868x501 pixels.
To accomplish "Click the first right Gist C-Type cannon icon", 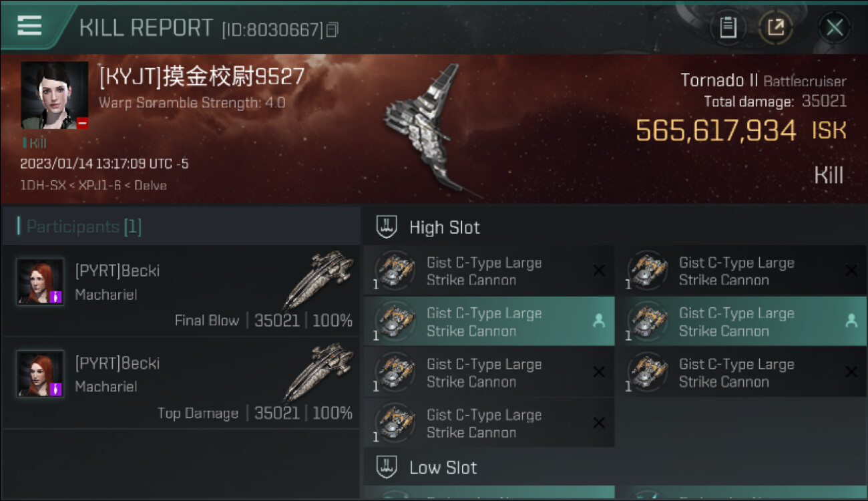I will (x=648, y=271).
